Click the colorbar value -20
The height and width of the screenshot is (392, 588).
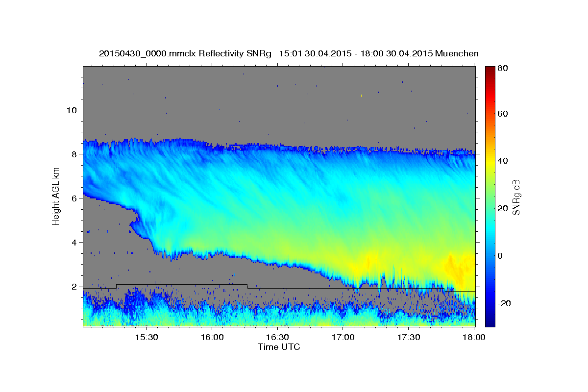(505, 303)
